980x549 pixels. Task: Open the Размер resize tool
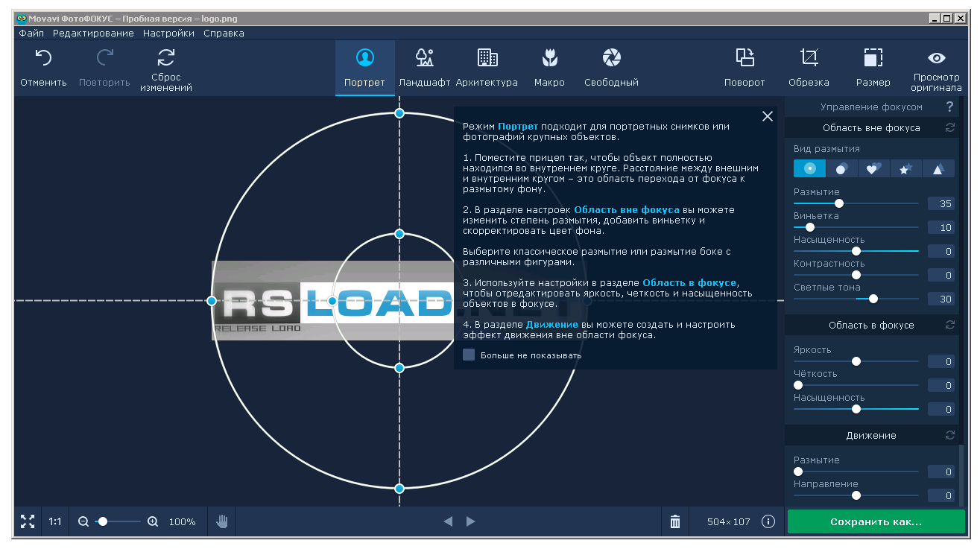pyautogui.click(x=873, y=68)
